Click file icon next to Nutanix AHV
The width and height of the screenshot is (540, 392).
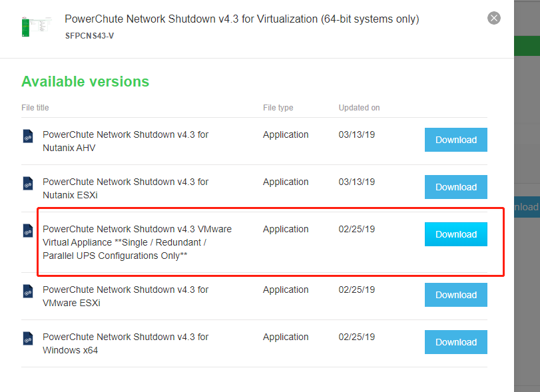[x=28, y=136]
